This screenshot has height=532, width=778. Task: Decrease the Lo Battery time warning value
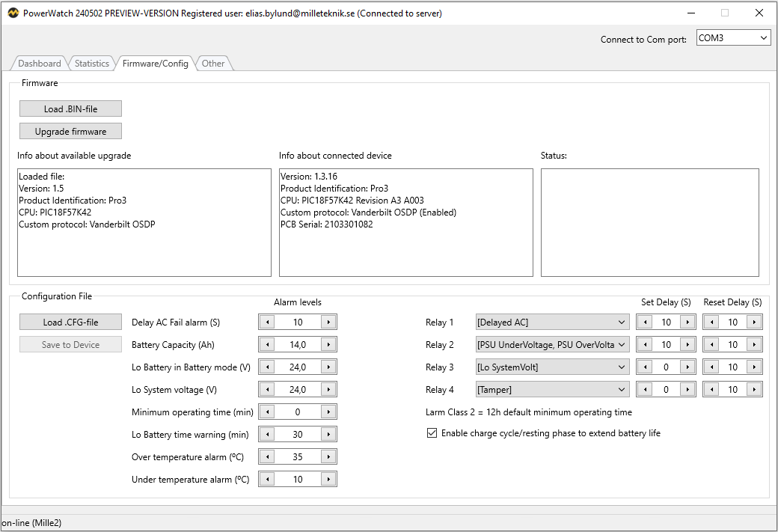266,434
